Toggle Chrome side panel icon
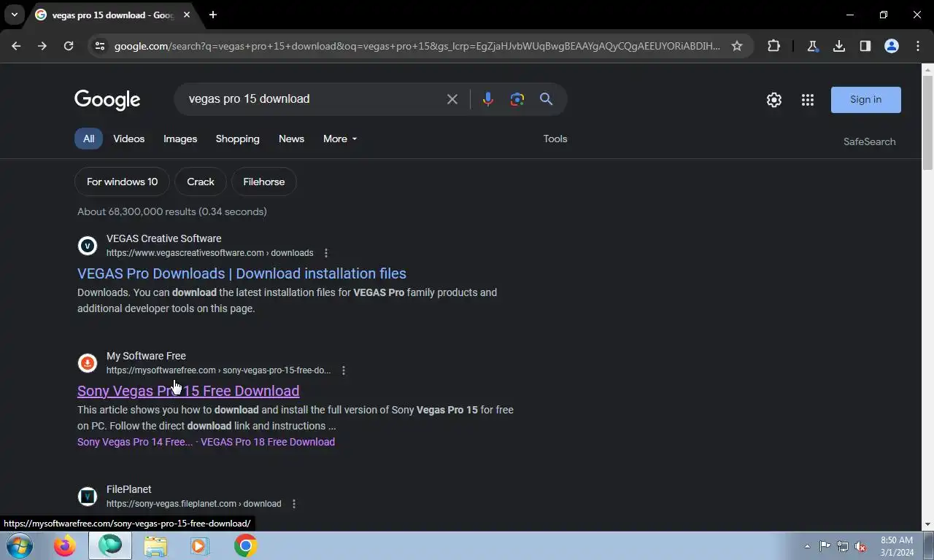Screen dimensions: 934x560 tap(865, 46)
